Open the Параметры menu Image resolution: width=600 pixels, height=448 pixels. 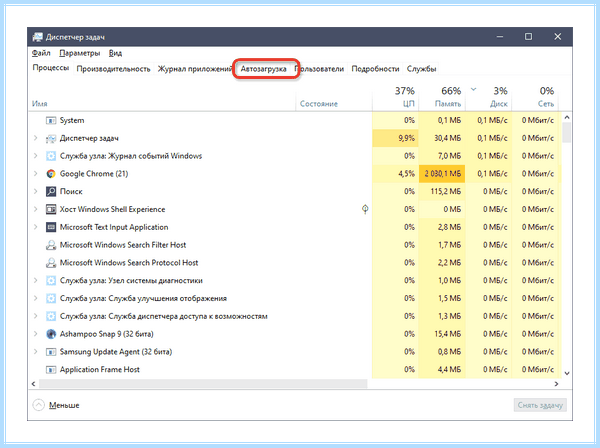click(x=80, y=53)
